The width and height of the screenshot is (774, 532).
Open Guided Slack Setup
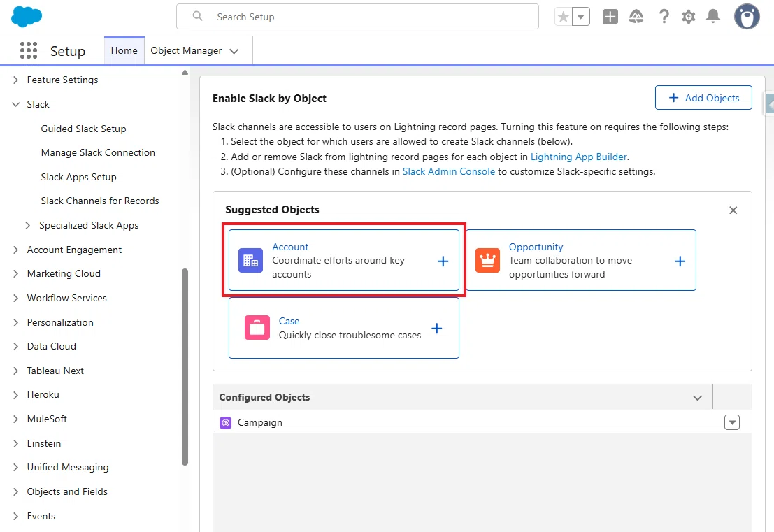pos(83,129)
